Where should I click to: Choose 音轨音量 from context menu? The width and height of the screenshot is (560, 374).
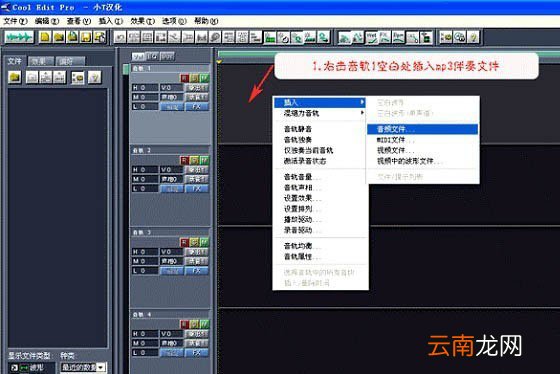point(320,177)
